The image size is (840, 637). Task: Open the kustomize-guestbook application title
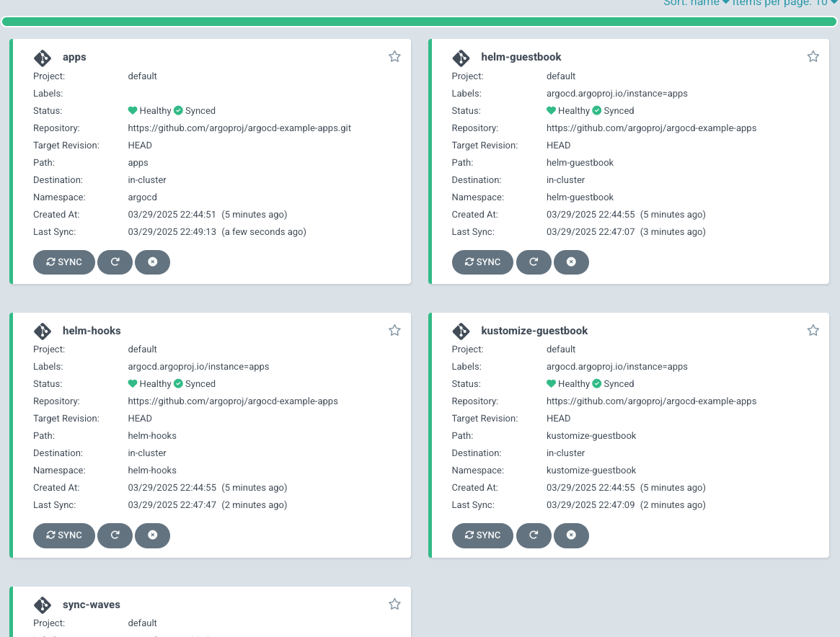pyautogui.click(x=534, y=331)
